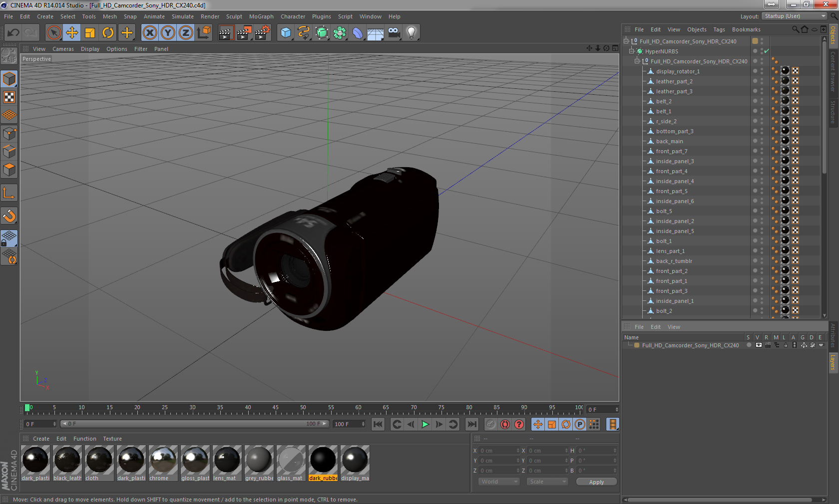Select the dark_rubber material swatch

coord(323,460)
